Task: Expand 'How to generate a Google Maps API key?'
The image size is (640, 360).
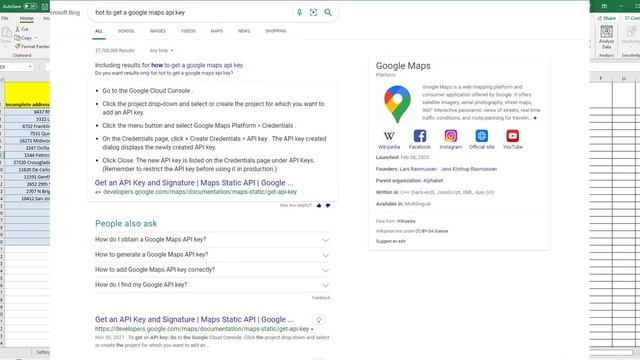Action: coord(212,255)
